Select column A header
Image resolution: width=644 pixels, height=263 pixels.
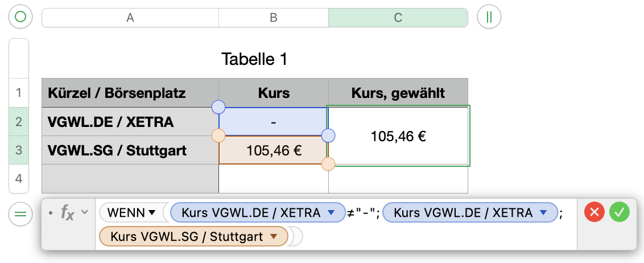click(130, 18)
